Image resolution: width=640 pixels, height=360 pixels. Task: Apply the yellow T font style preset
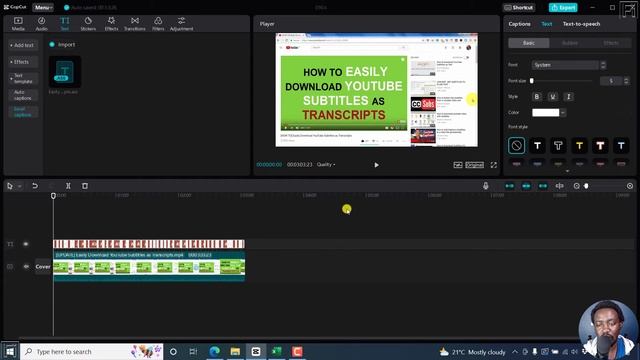(579, 145)
